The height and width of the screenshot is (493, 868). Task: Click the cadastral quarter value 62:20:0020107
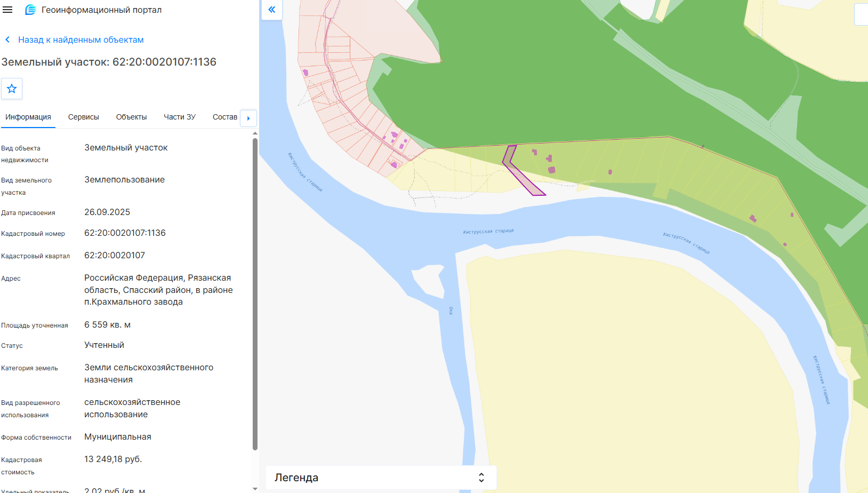115,256
